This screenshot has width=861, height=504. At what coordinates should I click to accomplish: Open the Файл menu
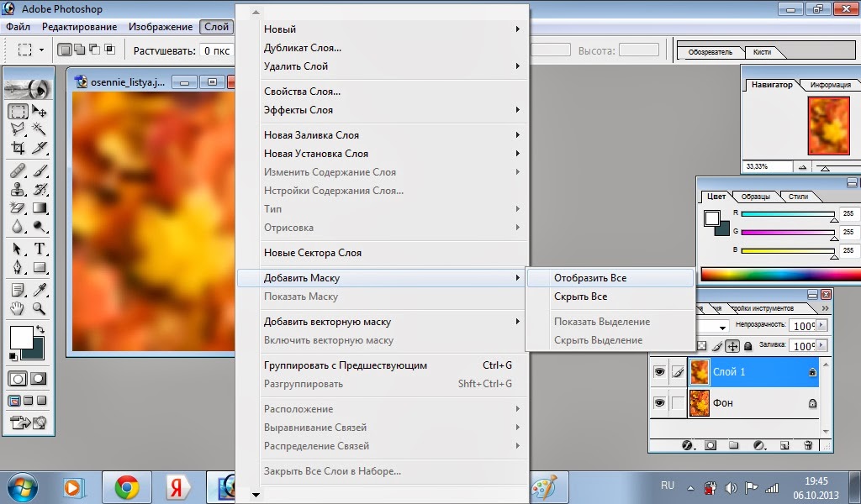click(x=18, y=27)
